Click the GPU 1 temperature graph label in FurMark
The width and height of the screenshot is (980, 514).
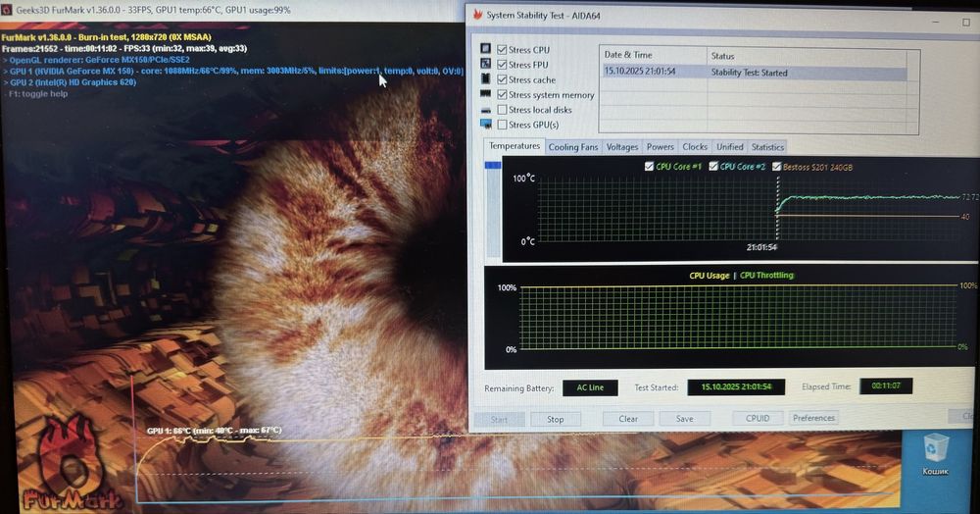point(214,431)
